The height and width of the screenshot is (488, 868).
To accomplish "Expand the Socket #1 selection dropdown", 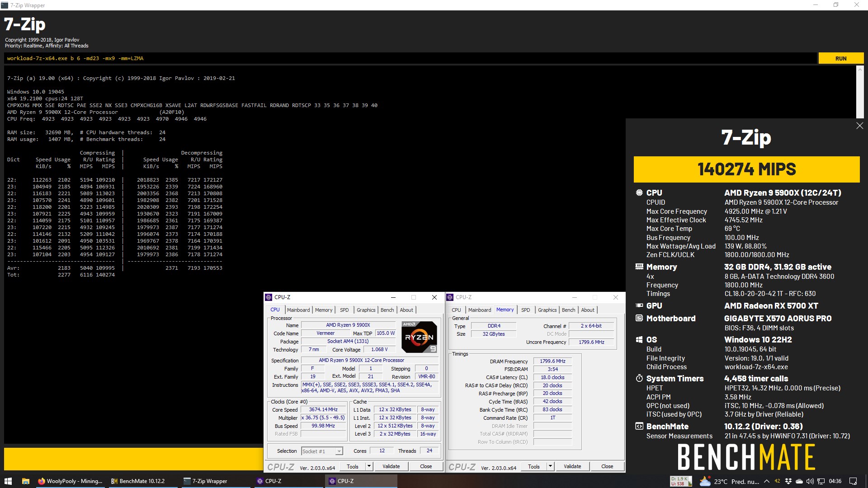I will click(339, 451).
